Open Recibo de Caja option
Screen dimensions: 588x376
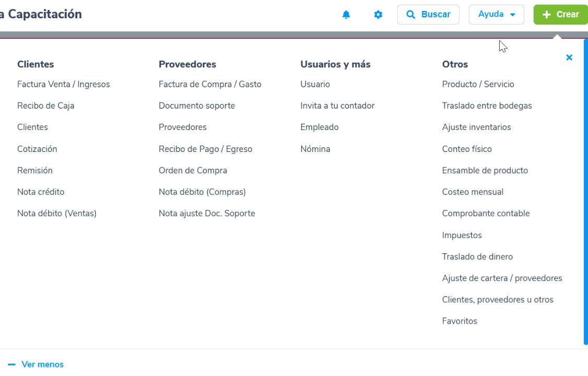pos(45,105)
